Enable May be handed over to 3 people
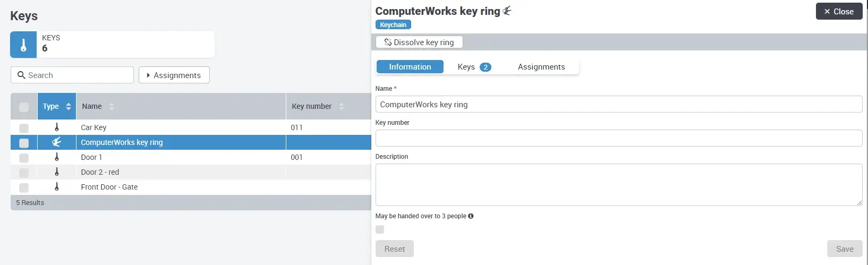This screenshot has height=265, width=868. [x=380, y=229]
